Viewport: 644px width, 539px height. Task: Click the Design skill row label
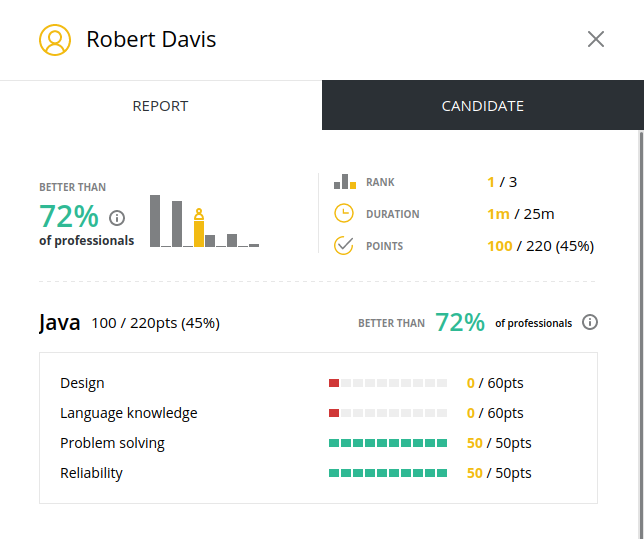[x=82, y=383]
